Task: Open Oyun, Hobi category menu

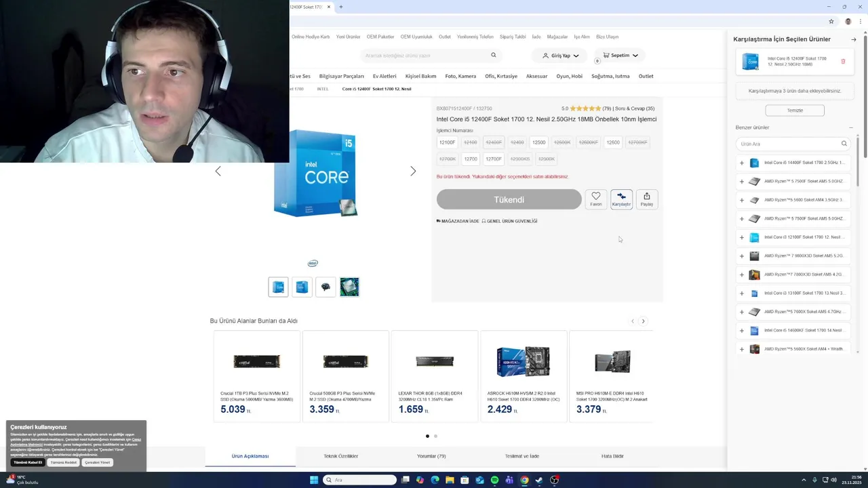Action: pos(569,76)
